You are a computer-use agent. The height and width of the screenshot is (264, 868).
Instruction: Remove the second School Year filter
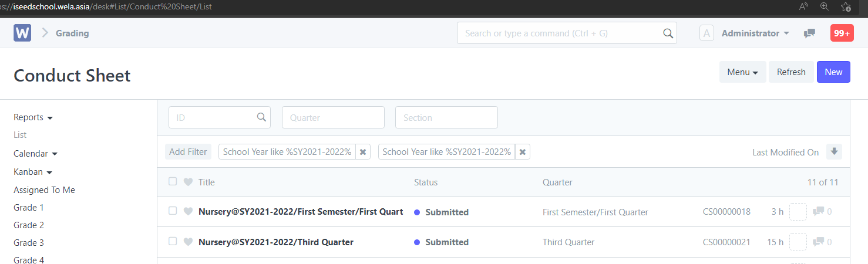pyautogui.click(x=523, y=152)
